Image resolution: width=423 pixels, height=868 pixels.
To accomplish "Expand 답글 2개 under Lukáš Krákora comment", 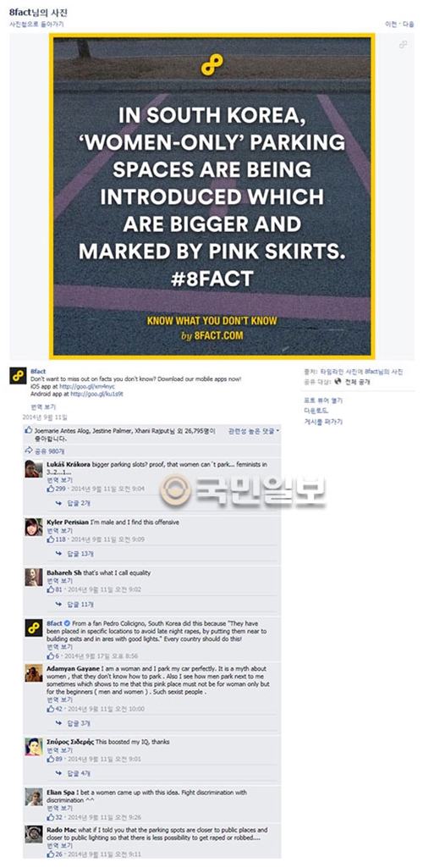I will pos(73,503).
